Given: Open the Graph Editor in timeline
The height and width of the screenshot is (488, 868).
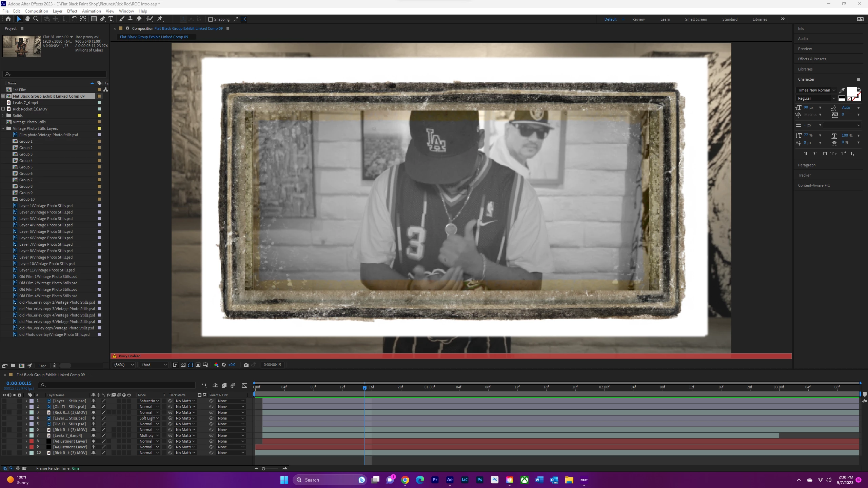Looking at the screenshot, I should (244, 385).
